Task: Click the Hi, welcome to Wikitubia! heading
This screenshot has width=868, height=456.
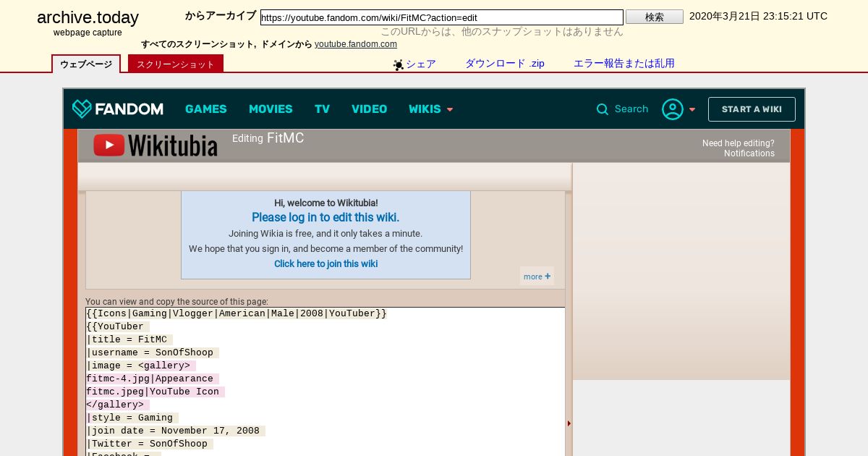Action: (325, 203)
